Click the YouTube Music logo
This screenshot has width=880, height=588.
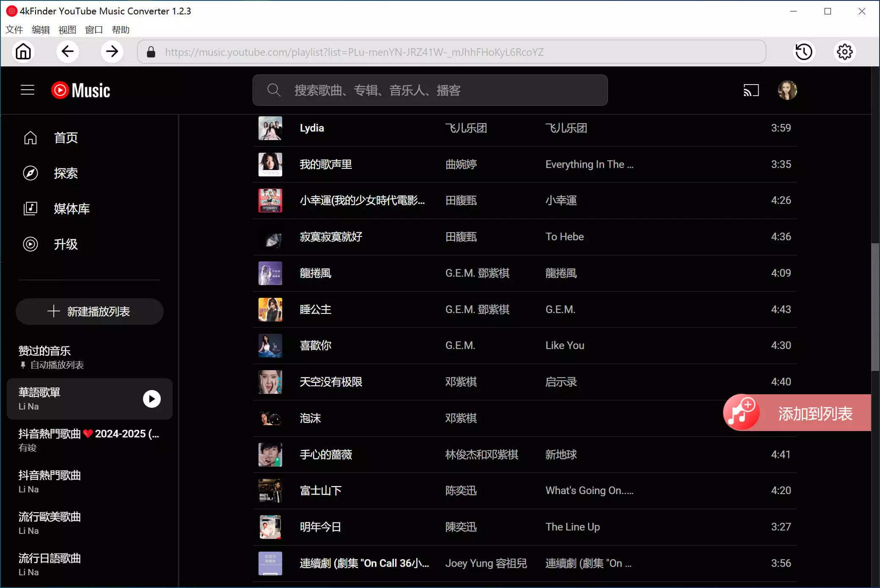click(81, 90)
